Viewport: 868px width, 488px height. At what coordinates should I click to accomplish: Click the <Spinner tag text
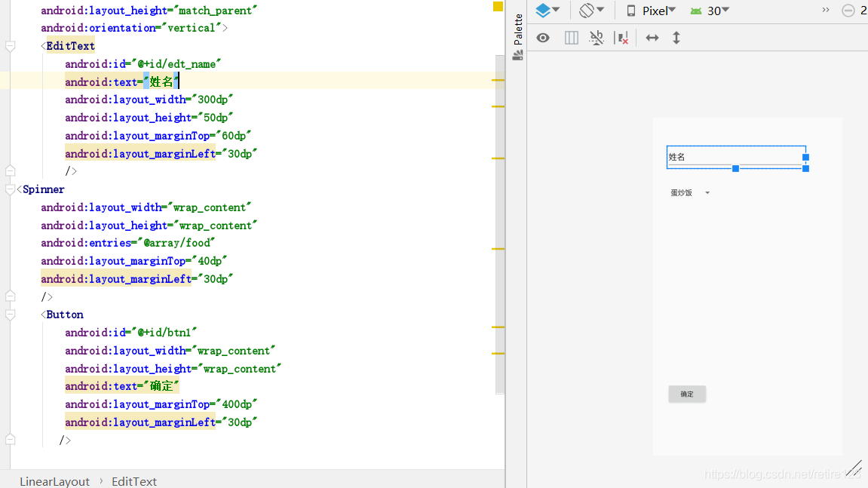(41, 189)
